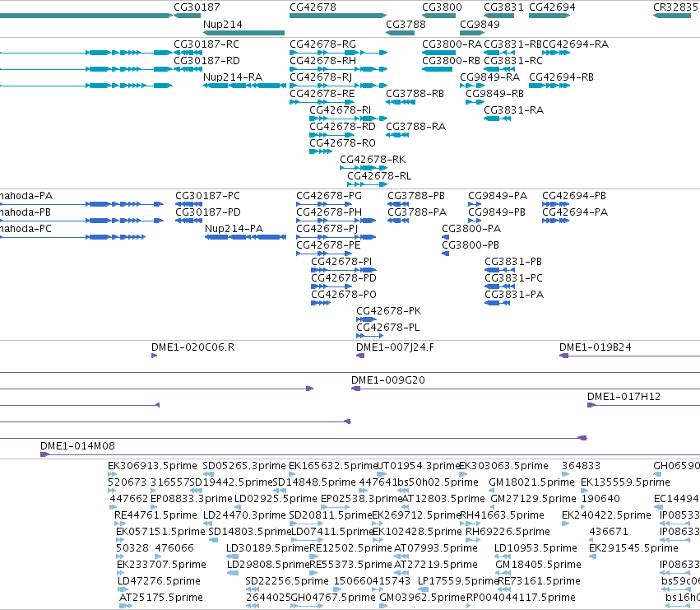700x610 pixels.
Task: Click transcript CG9849-RB
Action: (x=494, y=95)
